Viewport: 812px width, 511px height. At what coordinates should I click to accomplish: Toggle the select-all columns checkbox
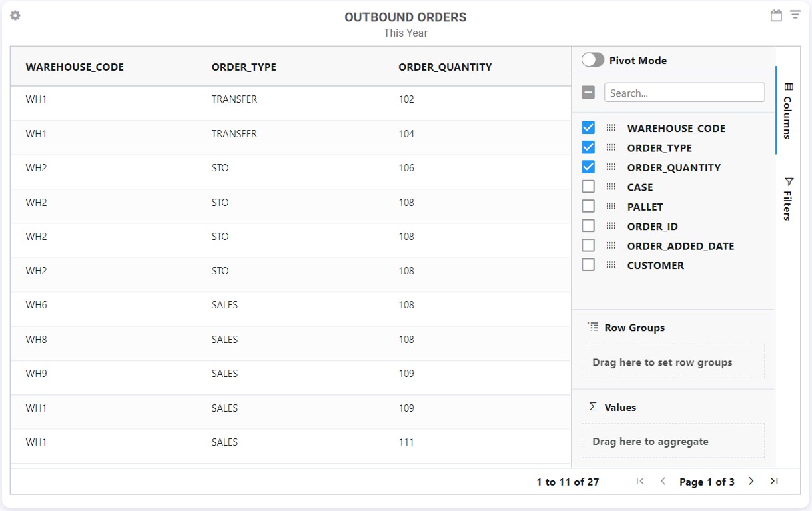588,93
